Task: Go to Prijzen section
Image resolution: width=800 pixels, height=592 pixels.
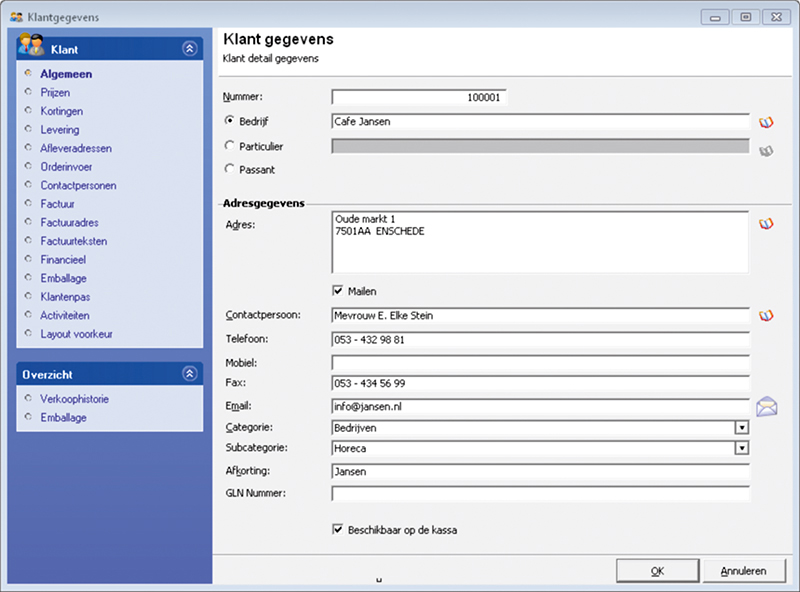Action: pyautogui.click(x=55, y=92)
